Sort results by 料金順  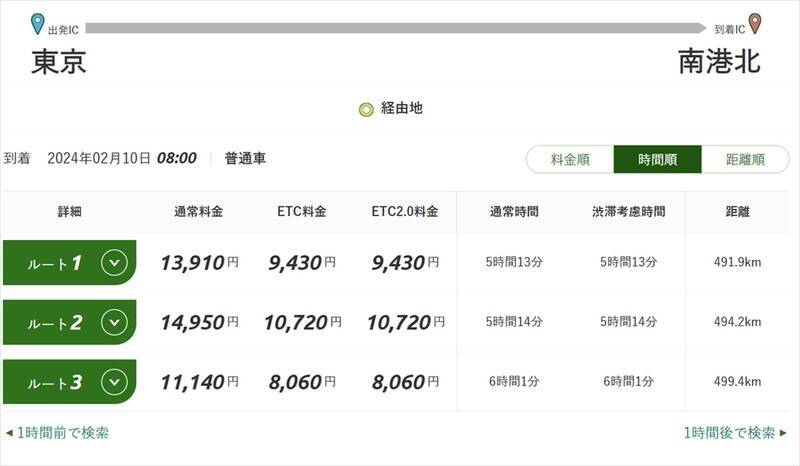pos(570,159)
